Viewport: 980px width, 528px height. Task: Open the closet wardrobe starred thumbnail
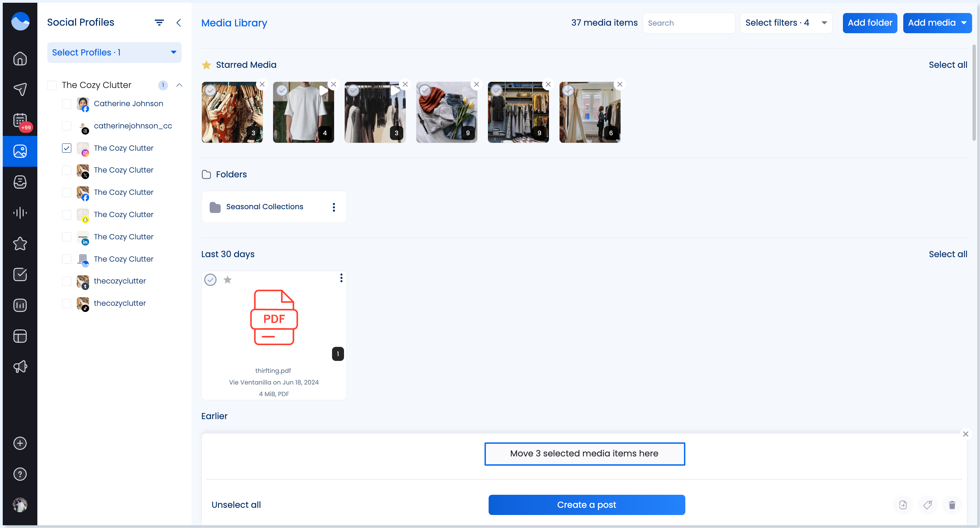tap(518, 112)
